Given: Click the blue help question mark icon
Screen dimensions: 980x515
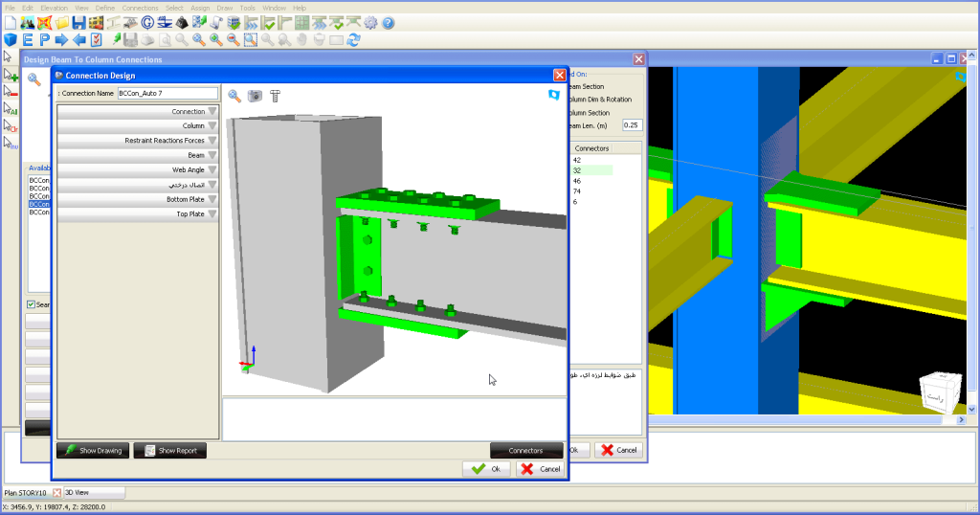Looking at the screenshot, I should (x=389, y=23).
